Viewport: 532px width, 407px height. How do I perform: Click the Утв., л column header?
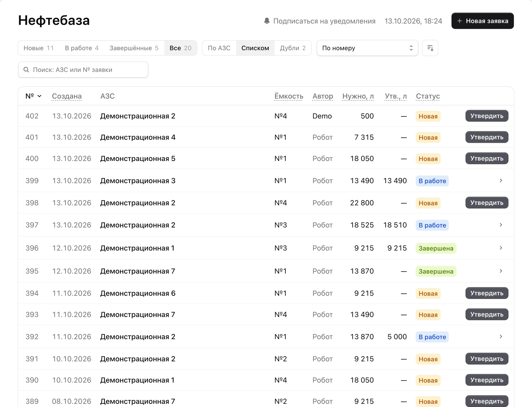pyautogui.click(x=396, y=96)
